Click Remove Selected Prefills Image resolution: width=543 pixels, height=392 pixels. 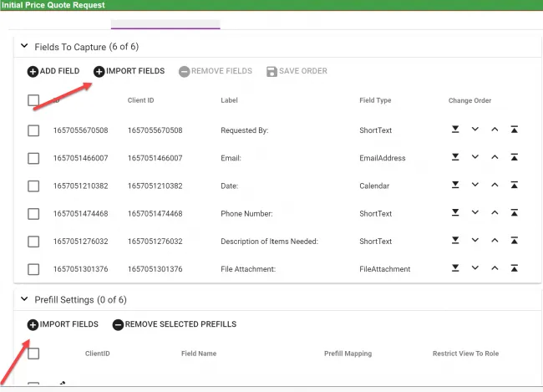tap(174, 324)
